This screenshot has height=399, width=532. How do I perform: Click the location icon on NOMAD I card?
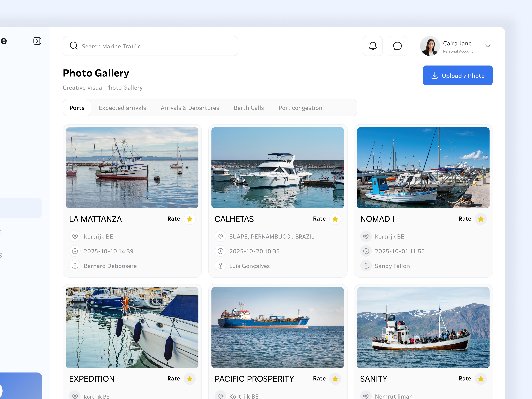tap(366, 236)
